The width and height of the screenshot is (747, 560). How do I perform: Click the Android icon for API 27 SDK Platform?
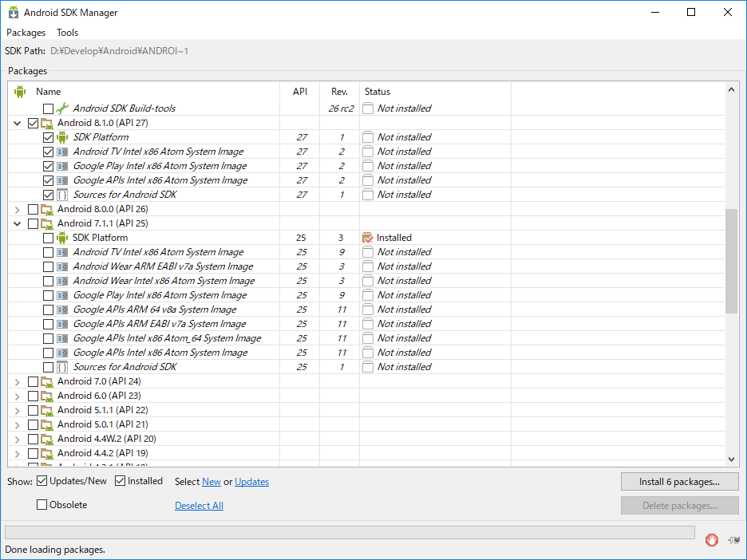(x=62, y=138)
